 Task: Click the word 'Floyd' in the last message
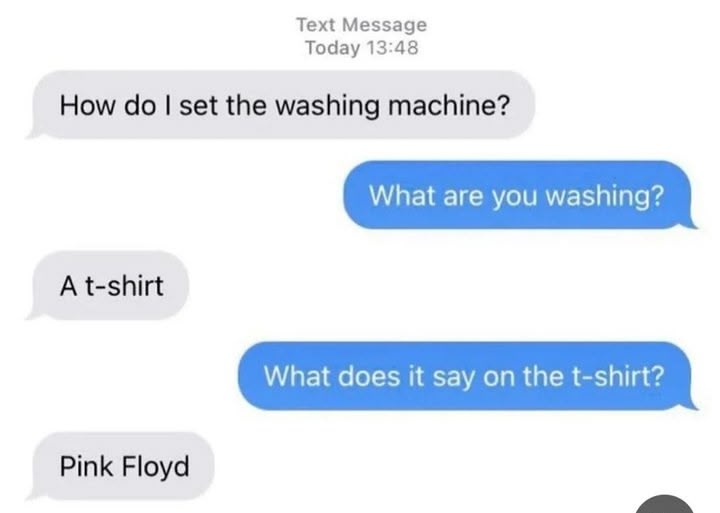pos(156,467)
